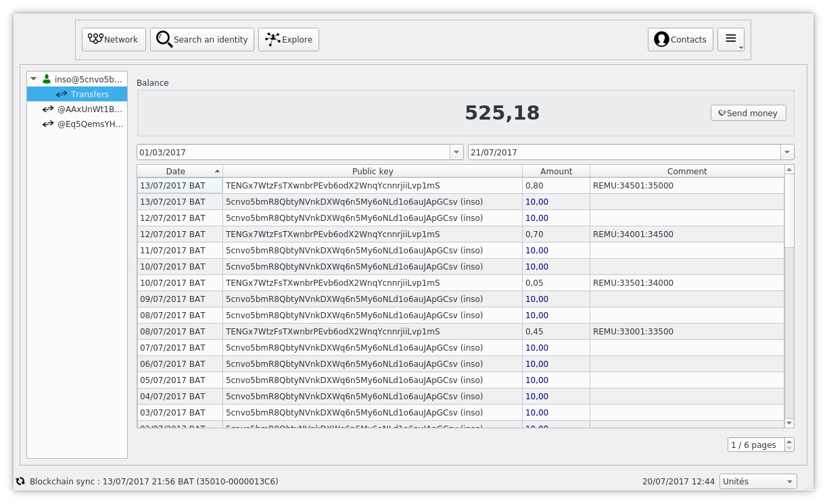Select the public key in the 11/07/2017 row
The width and height of the screenshot is (827, 504).
373,251
